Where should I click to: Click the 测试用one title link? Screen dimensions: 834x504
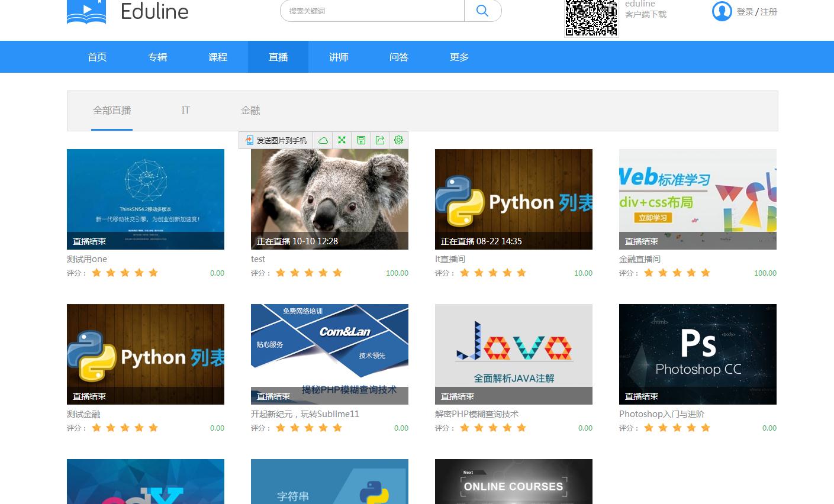click(87, 259)
